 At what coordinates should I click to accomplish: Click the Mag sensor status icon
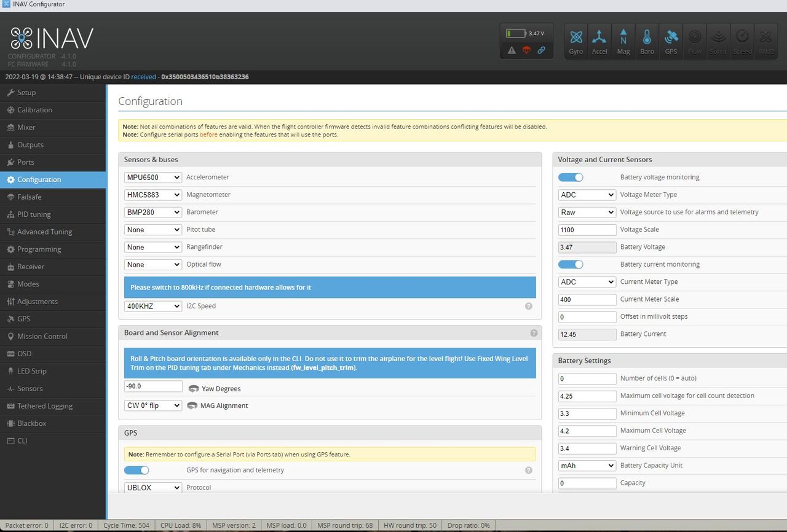[623, 42]
